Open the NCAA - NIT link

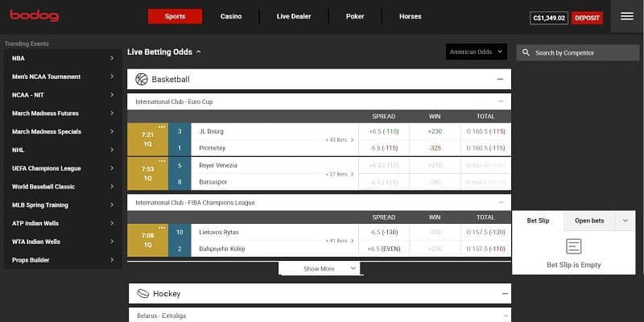point(63,95)
